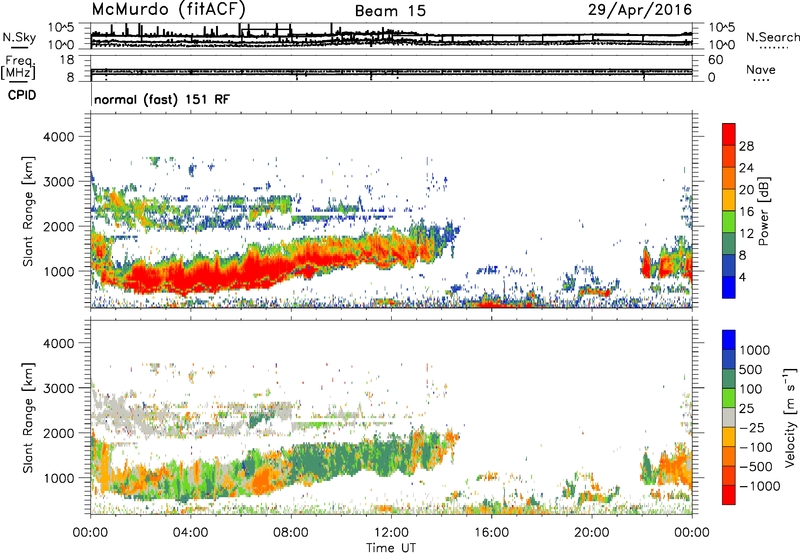Viewport: 800px width, 554px height.
Task: Click the '16' power colorbar tick label
Action: click(746, 212)
